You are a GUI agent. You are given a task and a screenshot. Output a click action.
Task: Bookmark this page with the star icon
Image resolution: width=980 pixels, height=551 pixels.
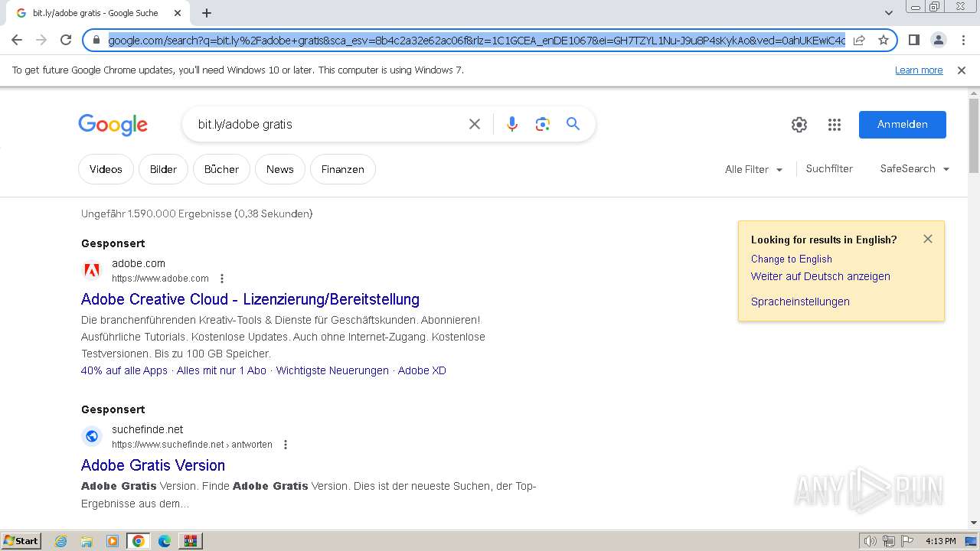[884, 40]
